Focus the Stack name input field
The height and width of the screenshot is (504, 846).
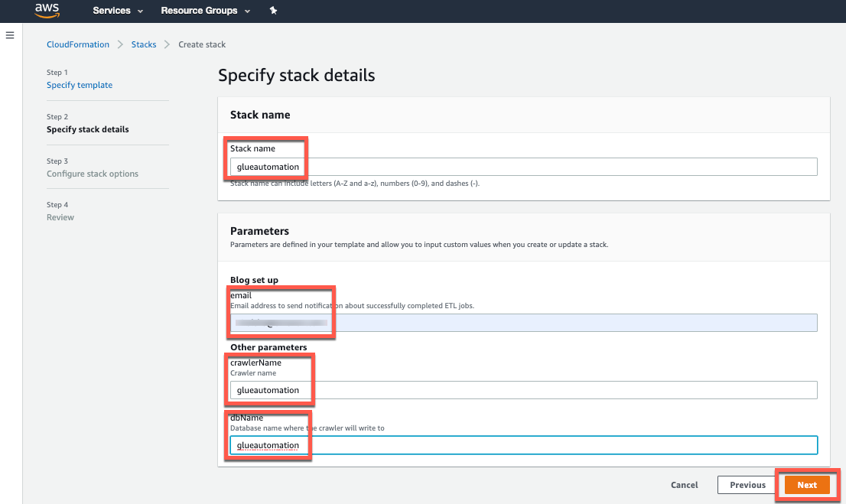coord(523,167)
